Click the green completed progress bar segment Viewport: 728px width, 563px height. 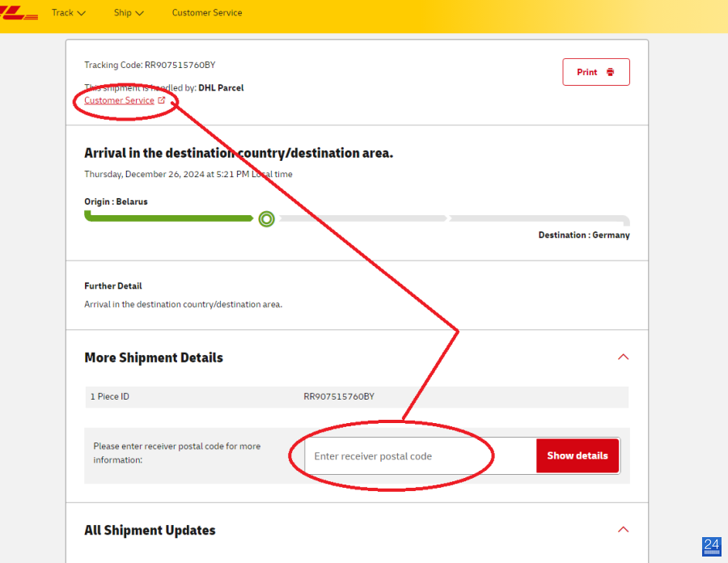(x=168, y=217)
